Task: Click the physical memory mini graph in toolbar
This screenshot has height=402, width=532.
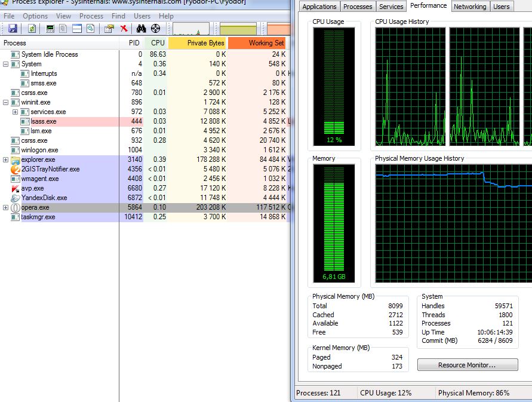Action: click(279, 29)
